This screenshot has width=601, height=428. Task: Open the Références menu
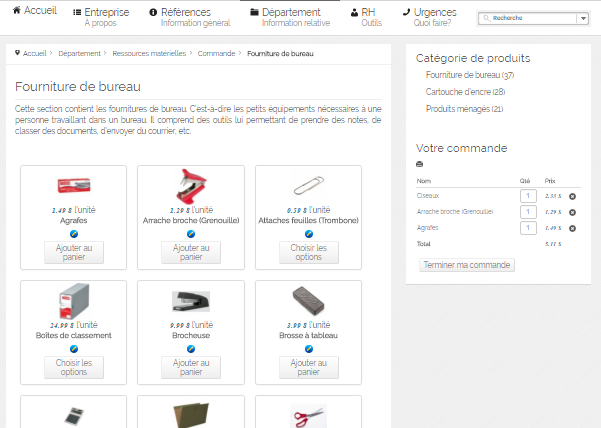point(190,17)
